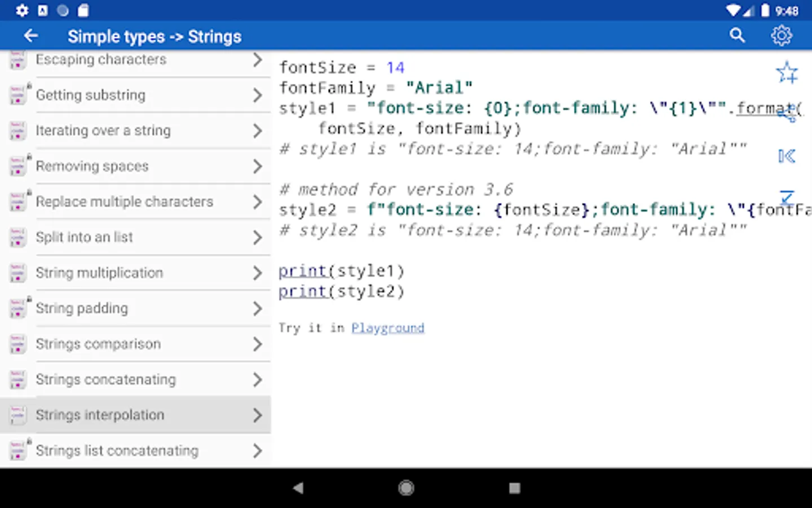Select Removing spaces topic
Image resolution: width=812 pixels, height=508 pixels.
tap(135, 166)
